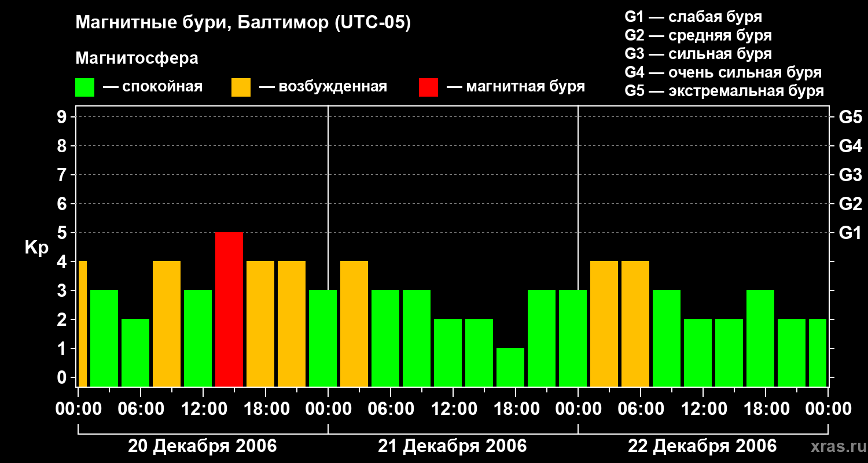This screenshot has height=463, width=868.
Task: Click the '12:00' tick label above 21 Декабря
Action: (x=453, y=409)
